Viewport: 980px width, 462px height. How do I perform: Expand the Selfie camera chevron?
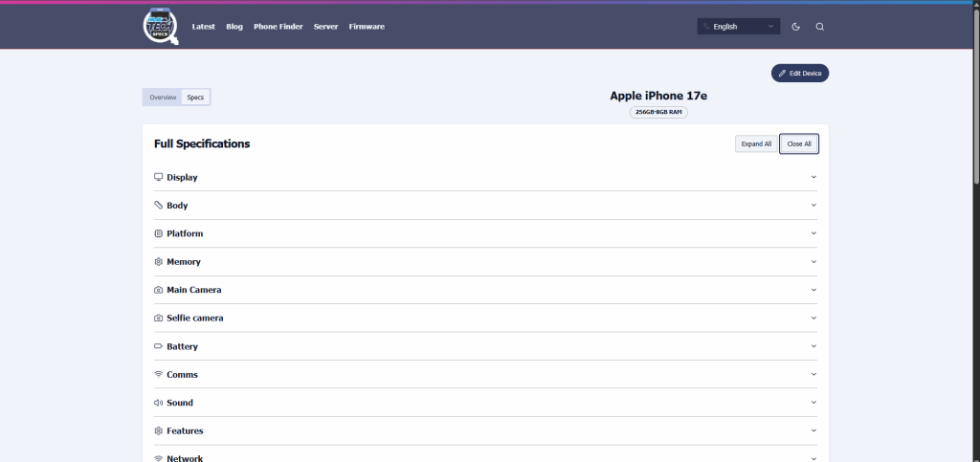(x=813, y=318)
